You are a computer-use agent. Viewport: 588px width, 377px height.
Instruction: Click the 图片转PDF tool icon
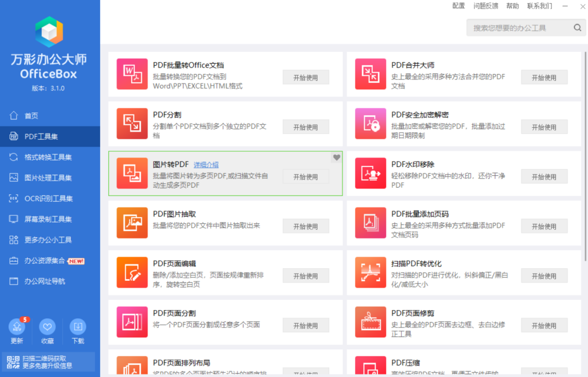pyautogui.click(x=132, y=173)
